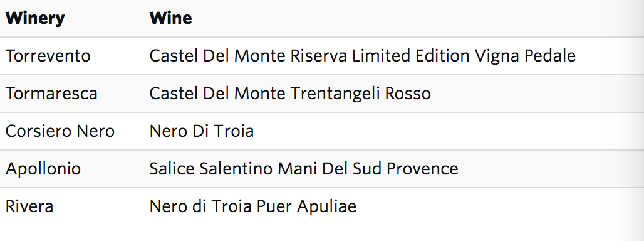644x241 pixels.
Task: Click the words Vigna Pedale
Action: (526, 56)
